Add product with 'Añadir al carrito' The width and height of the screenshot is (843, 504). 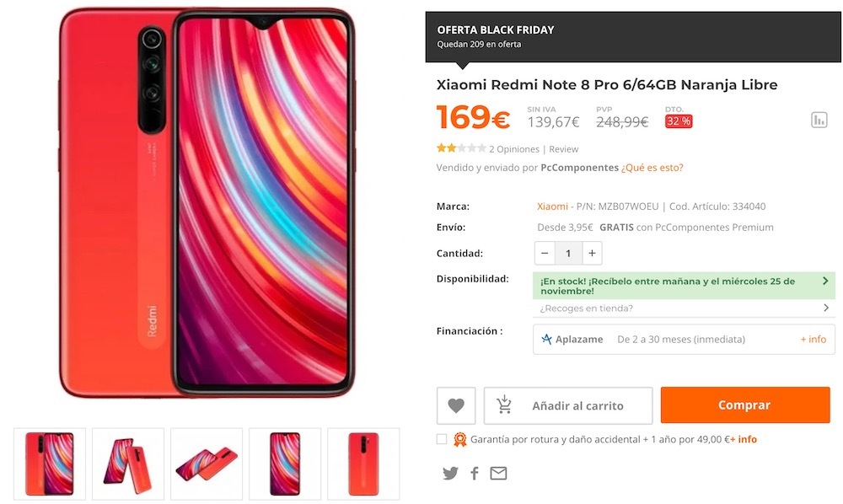pos(568,405)
